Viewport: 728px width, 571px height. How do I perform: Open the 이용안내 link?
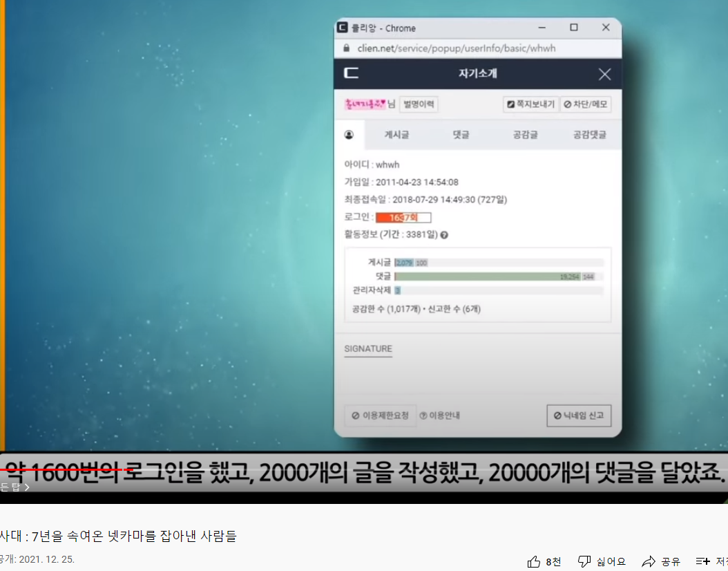click(x=440, y=415)
